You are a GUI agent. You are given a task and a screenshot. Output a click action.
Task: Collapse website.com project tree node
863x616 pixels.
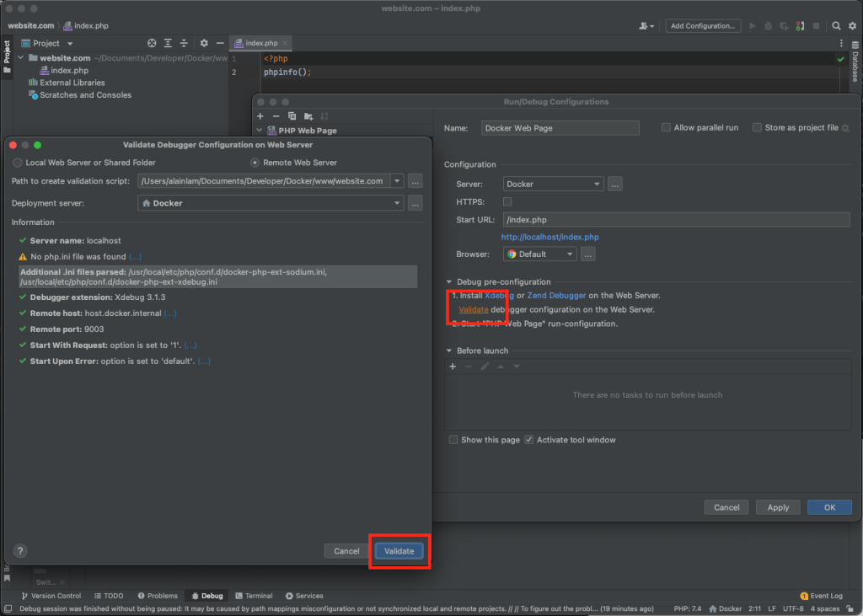click(21, 58)
